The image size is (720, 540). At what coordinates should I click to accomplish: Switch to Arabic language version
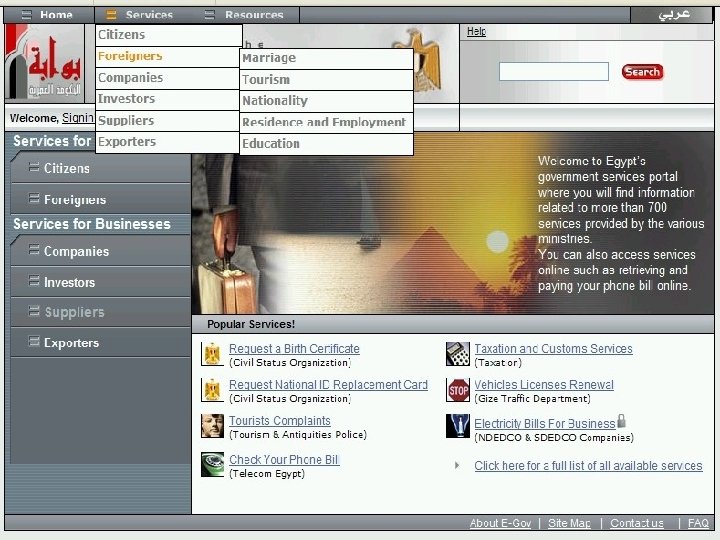tap(673, 15)
